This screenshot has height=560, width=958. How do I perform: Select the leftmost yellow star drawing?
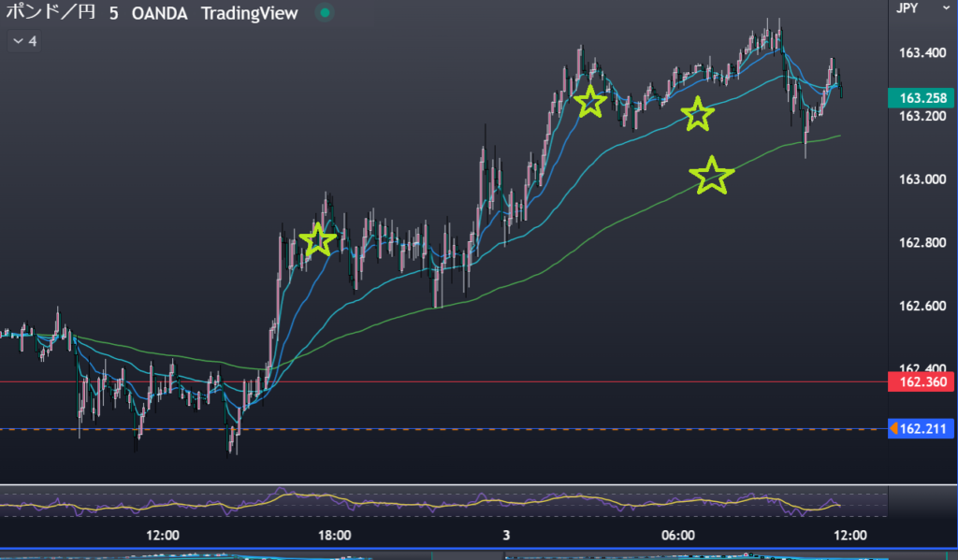318,239
